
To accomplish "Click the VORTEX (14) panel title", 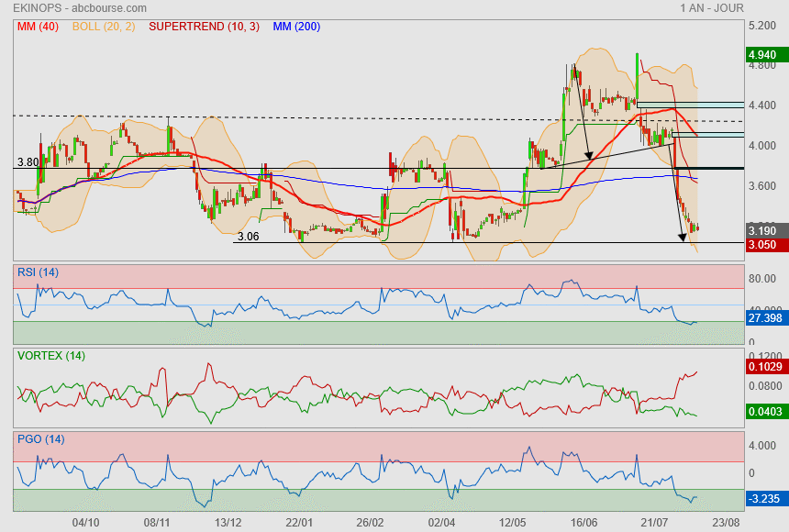I will coord(50,356).
